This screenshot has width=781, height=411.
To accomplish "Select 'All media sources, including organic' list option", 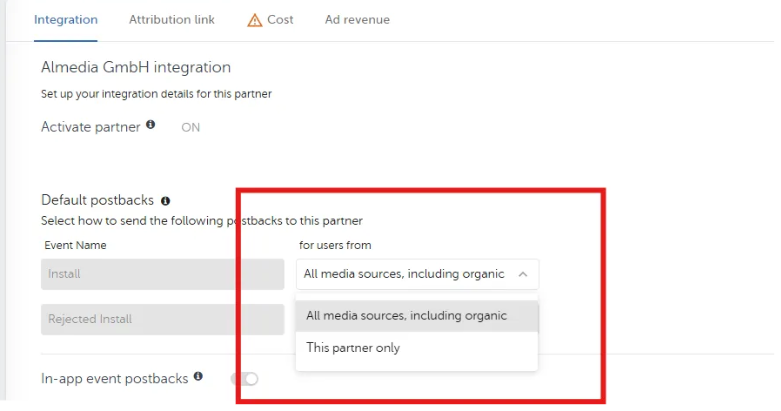I will pos(417,316).
